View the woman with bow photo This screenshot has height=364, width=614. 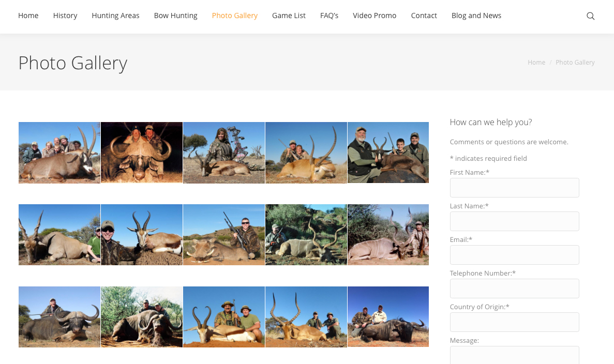coord(224,153)
